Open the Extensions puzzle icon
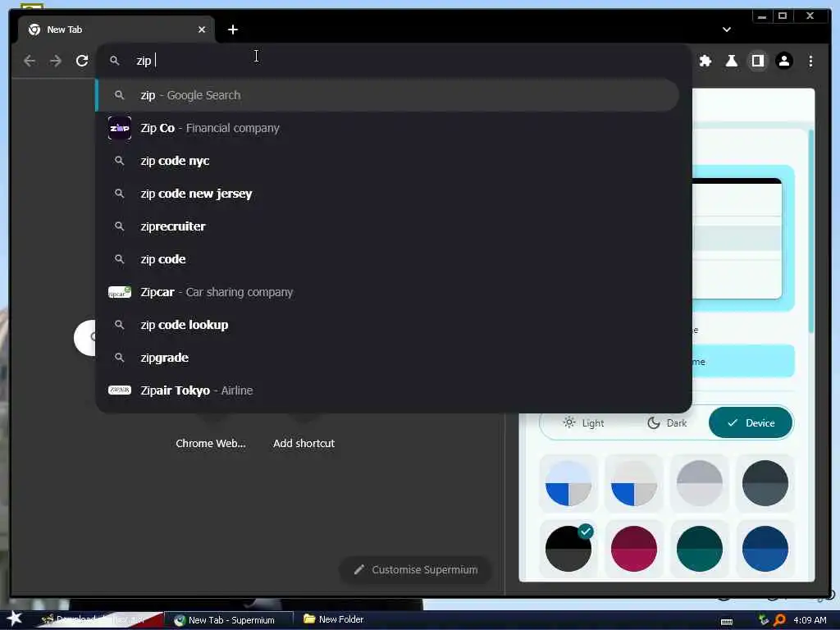This screenshot has width=840, height=630. (x=705, y=61)
